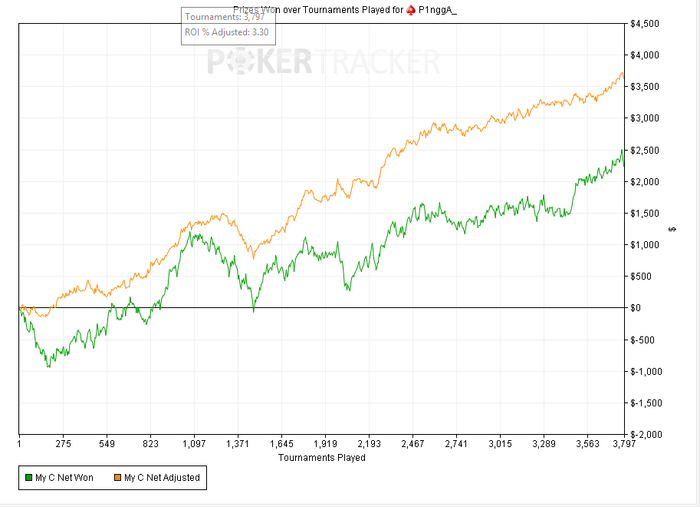
Task: Click the $0 y-axis label
Action: click(636, 308)
